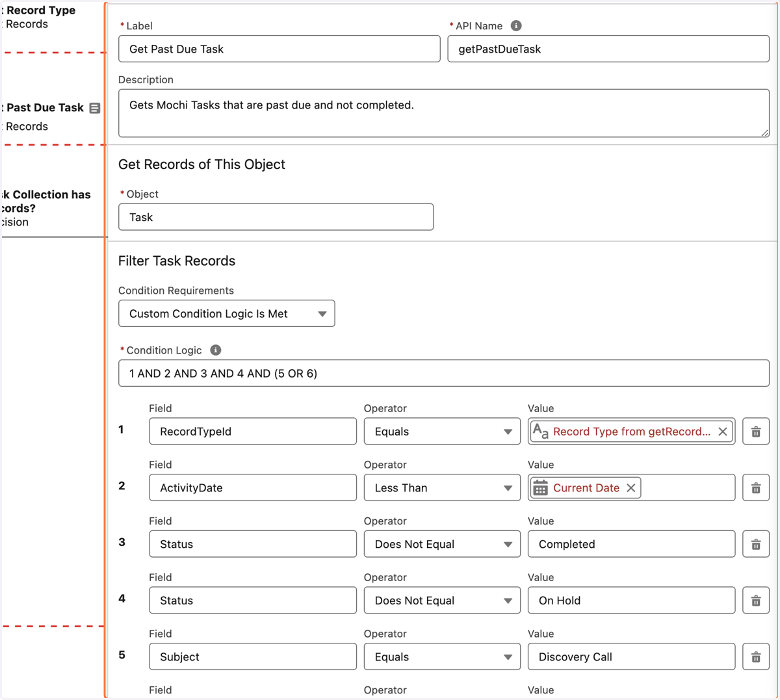
Task: Click the API Name field getPastDueTask
Action: click(x=608, y=49)
